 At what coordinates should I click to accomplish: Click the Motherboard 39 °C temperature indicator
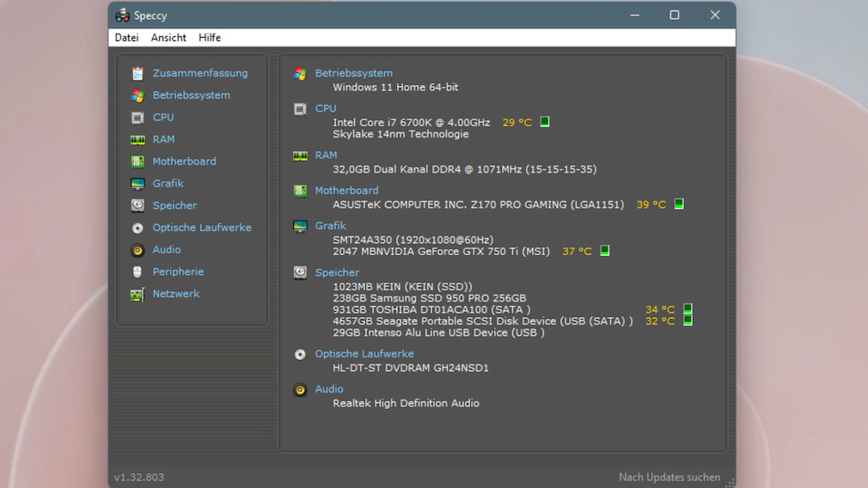[x=679, y=204]
